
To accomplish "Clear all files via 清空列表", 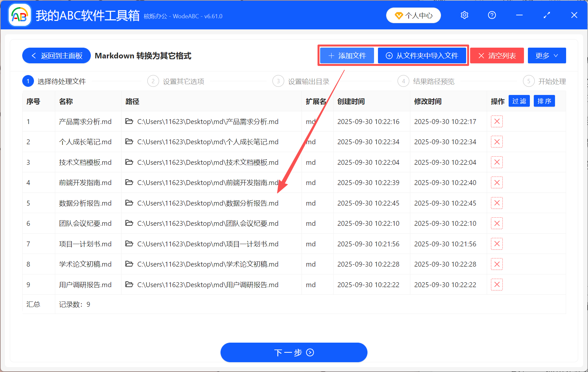I will pyautogui.click(x=497, y=55).
